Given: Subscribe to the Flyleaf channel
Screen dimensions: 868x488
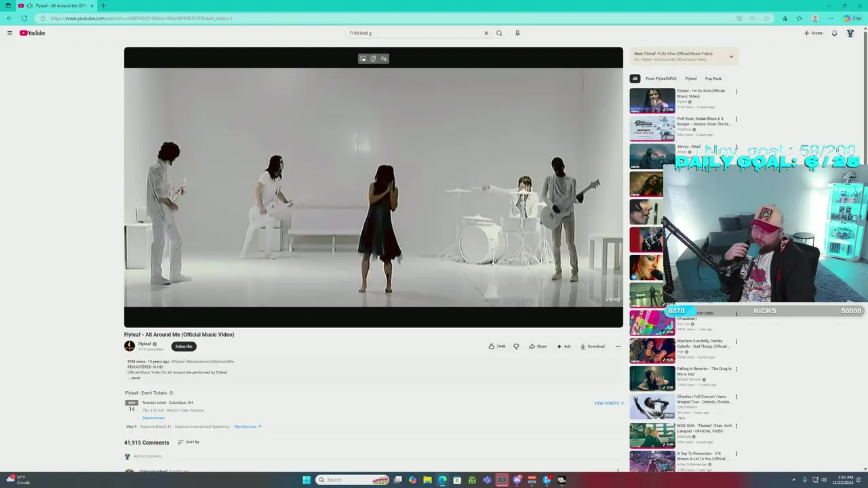Looking at the screenshot, I should 184,346.
